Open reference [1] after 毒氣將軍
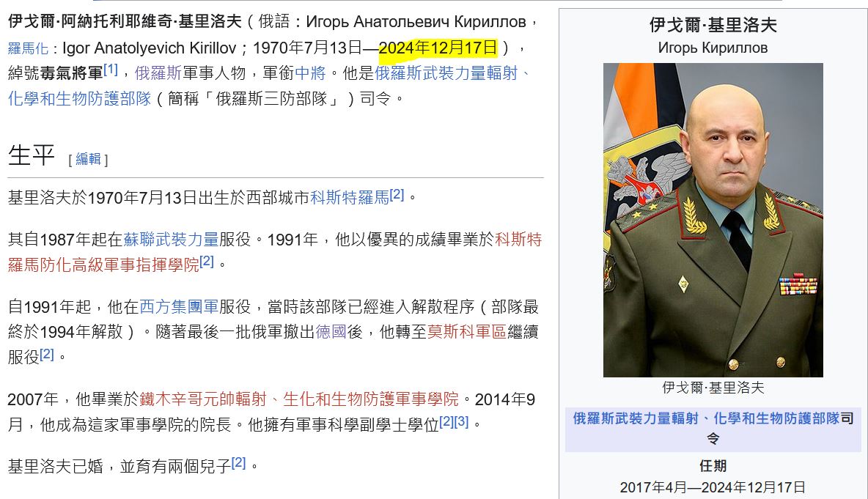 tap(110, 70)
